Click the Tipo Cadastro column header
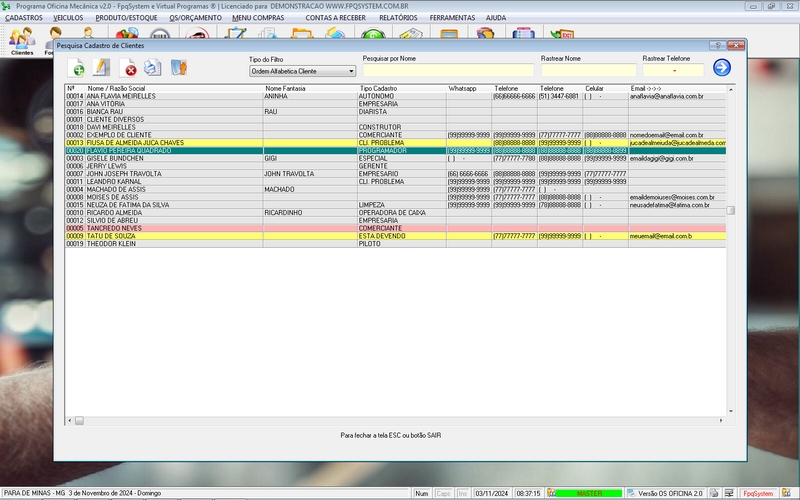The width and height of the screenshot is (800, 500). click(x=402, y=88)
